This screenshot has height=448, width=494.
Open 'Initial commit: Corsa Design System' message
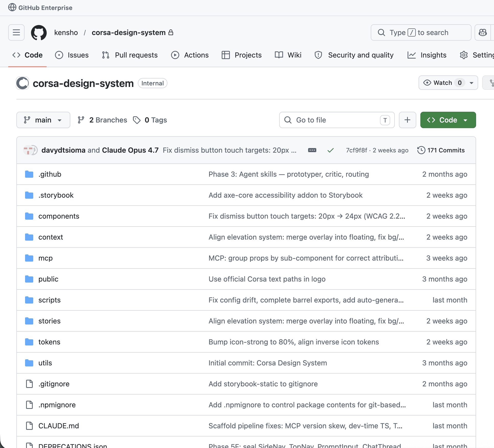(x=268, y=363)
